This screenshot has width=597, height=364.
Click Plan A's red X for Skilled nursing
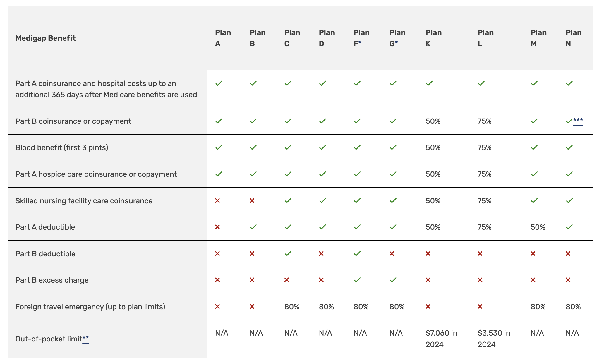[217, 201]
